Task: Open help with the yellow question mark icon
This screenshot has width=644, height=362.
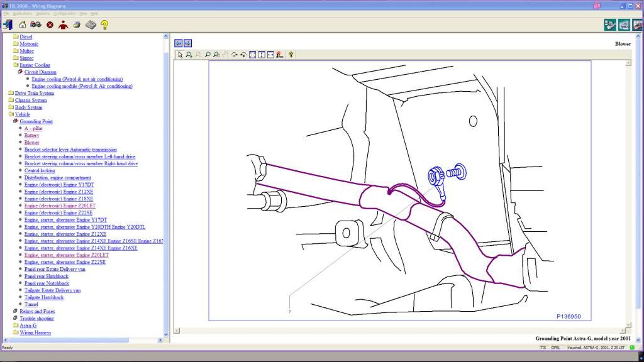Action: point(104,25)
